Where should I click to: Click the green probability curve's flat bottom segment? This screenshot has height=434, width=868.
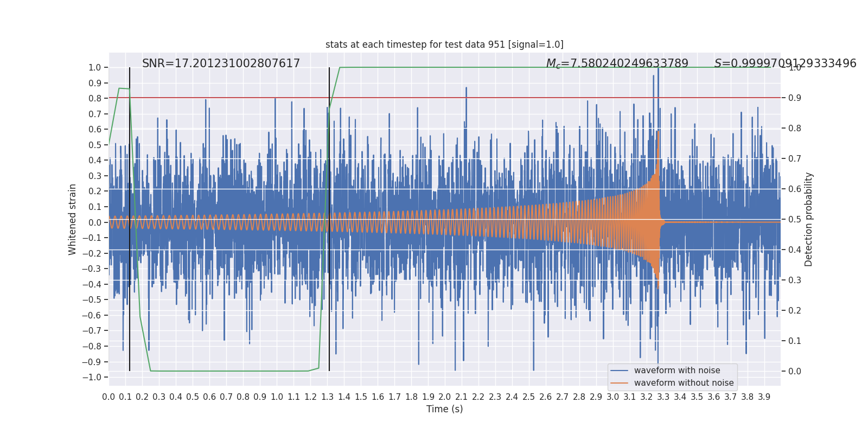(x=229, y=371)
